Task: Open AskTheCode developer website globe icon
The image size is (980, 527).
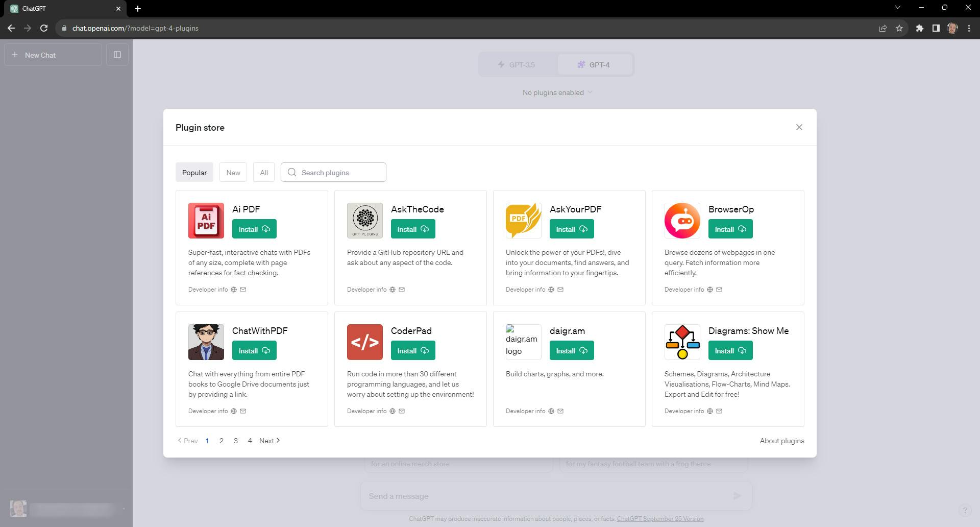Action: pos(393,290)
